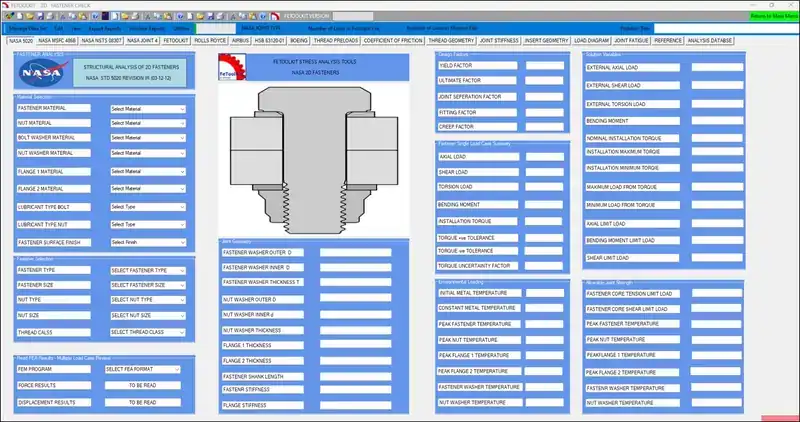Open the COEFFICIENT OF FRICTION tab

point(393,40)
